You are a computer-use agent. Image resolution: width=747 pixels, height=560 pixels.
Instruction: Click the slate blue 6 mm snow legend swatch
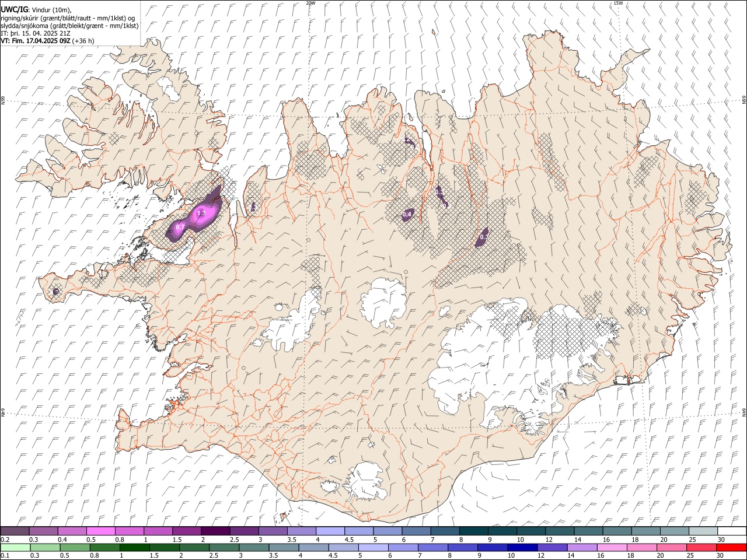[416, 531]
